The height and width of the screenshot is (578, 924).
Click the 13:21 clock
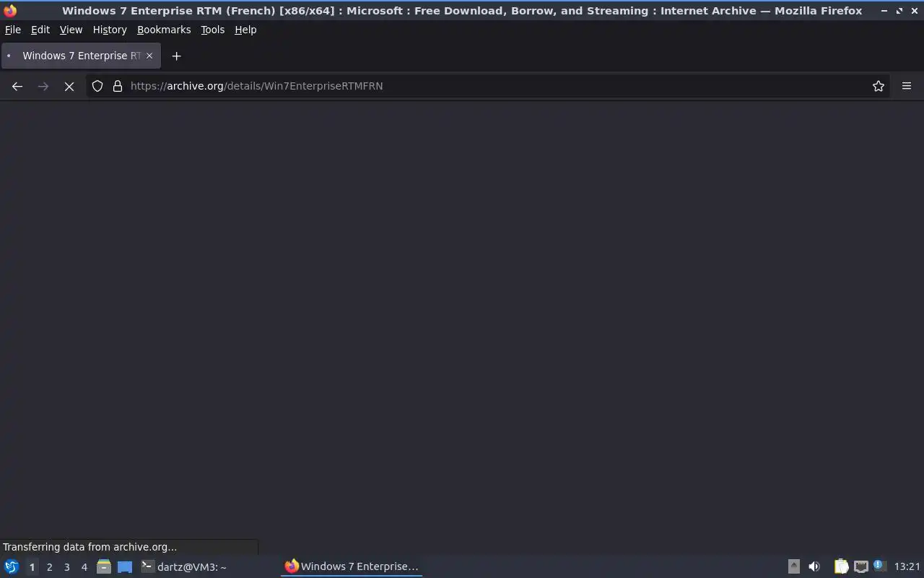click(907, 566)
